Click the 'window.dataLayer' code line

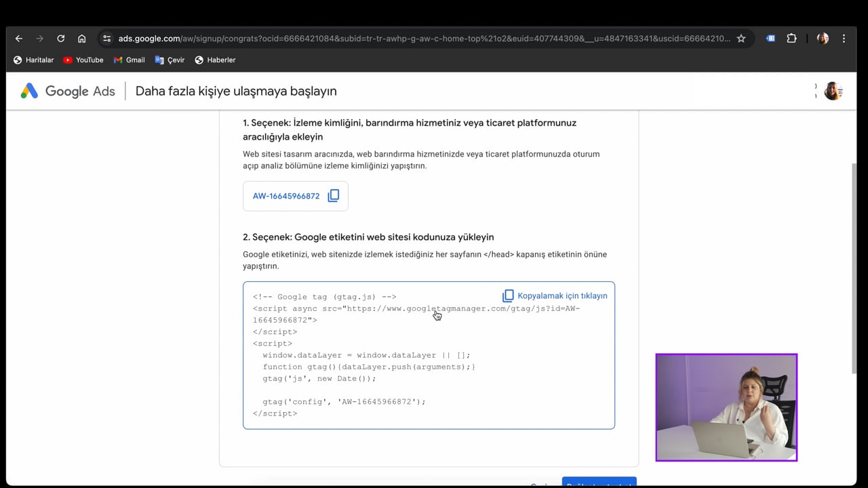pos(366,355)
